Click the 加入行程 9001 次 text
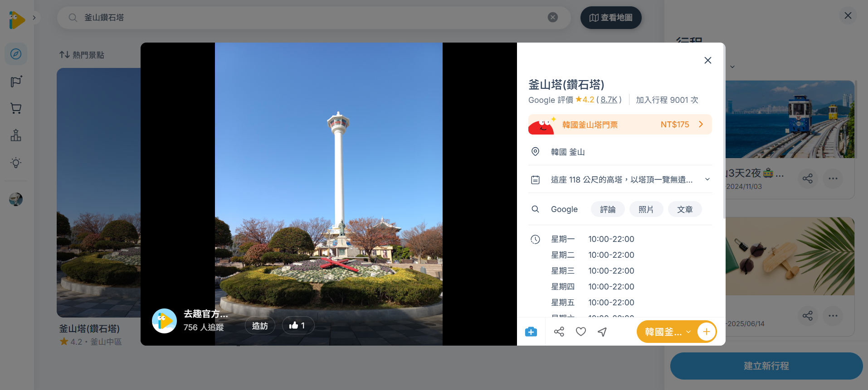868x390 pixels. click(x=667, y=100)
